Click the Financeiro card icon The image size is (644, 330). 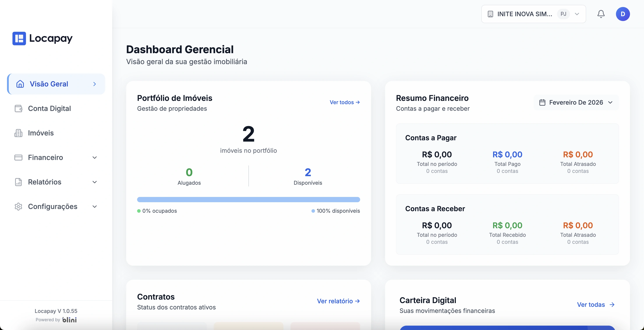pos(18,157)
